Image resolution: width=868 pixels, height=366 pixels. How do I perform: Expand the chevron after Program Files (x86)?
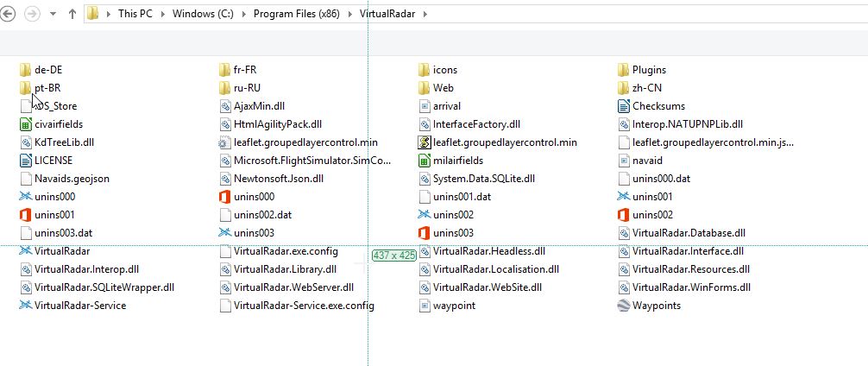pos(350,15)
